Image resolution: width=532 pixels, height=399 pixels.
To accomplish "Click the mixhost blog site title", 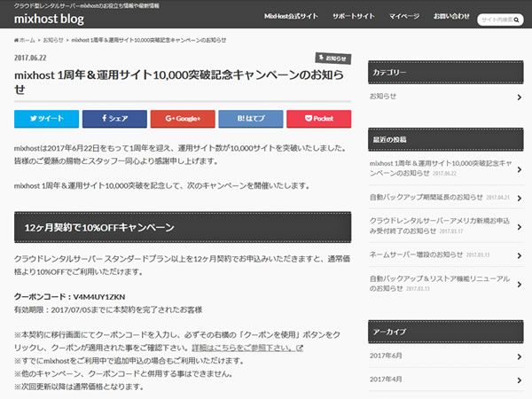I will pos(49,19).
